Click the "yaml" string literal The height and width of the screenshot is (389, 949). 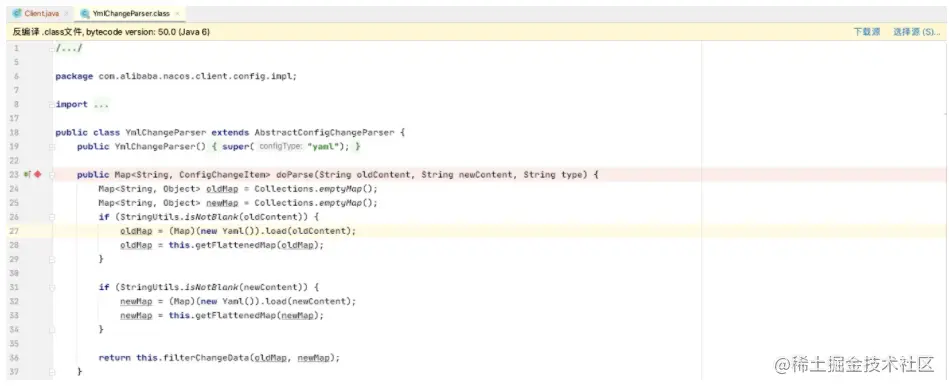(323, 147)
